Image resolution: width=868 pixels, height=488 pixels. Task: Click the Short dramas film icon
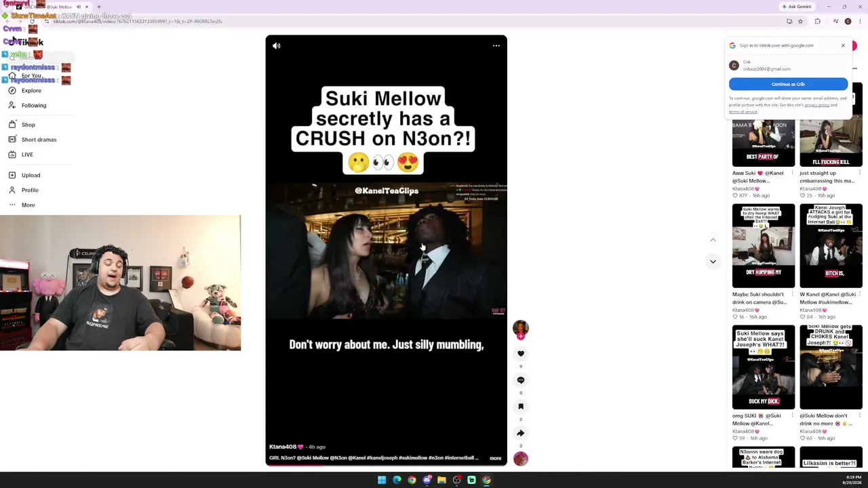12,140
